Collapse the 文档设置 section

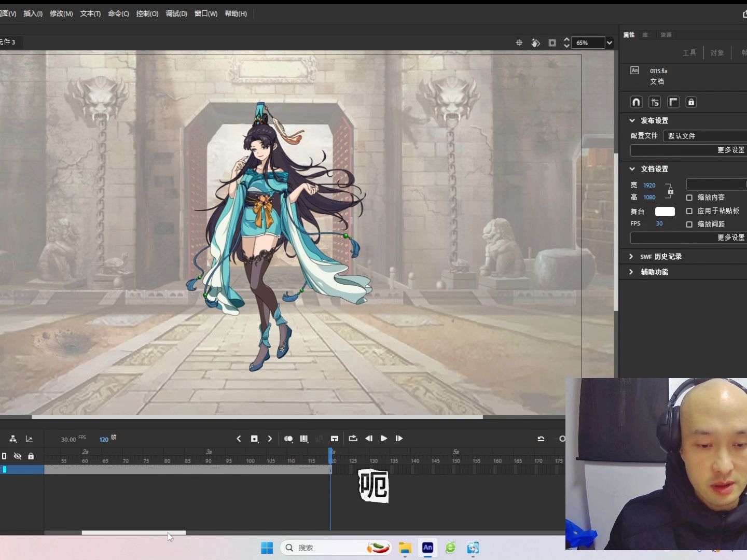point(632,169)
